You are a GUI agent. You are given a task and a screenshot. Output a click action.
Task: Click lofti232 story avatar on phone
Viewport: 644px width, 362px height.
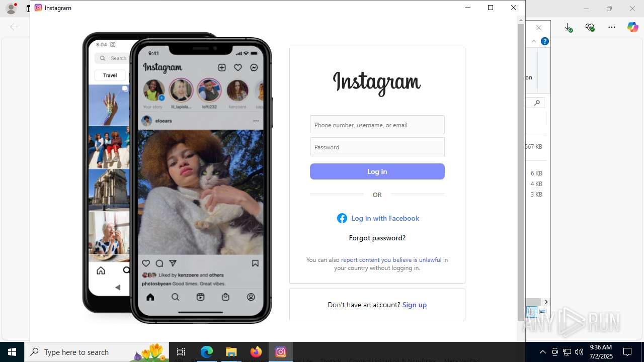209,90
